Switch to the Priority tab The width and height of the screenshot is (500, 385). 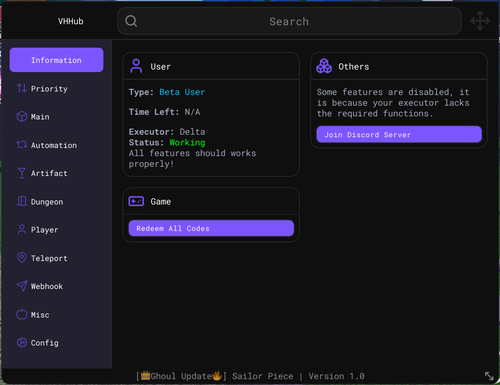tap(49, 89)
